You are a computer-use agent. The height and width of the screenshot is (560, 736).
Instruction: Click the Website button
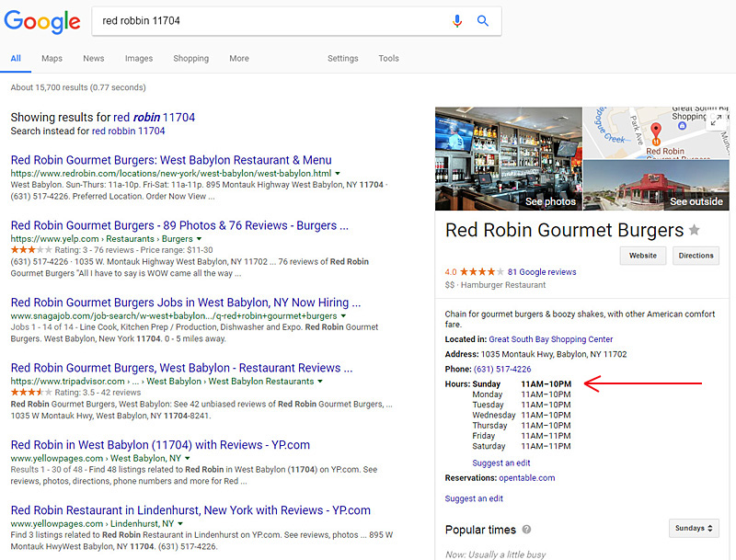642,256
